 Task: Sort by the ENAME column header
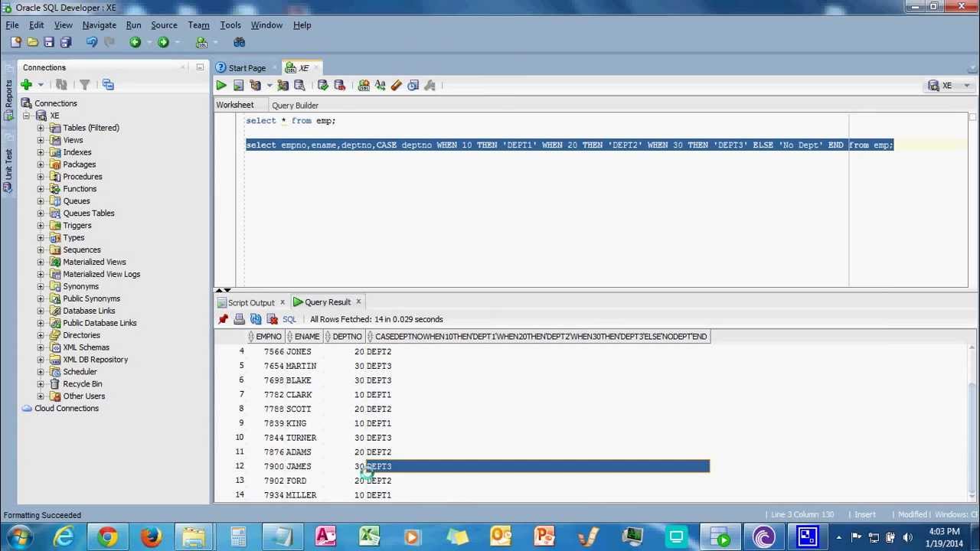304,337
